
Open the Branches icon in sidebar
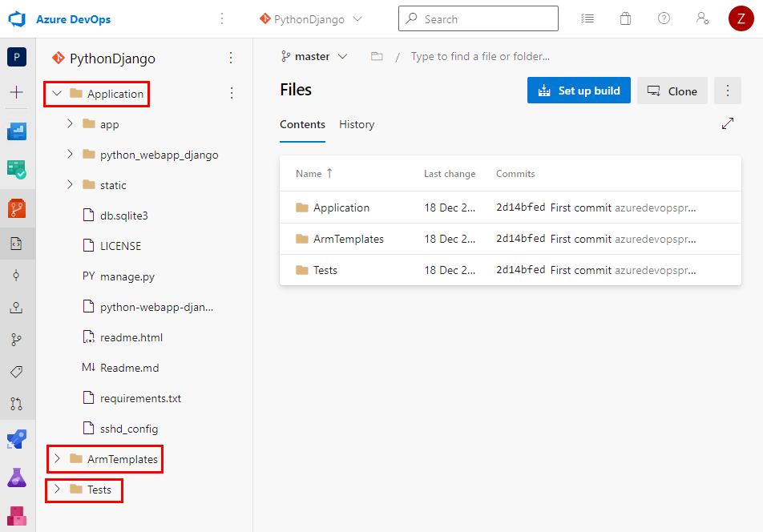click(17, 340)
